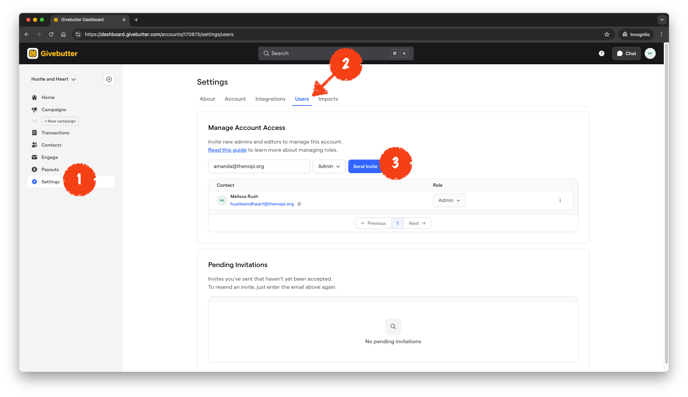
Task: Click the Previous pagination button
Action: click(x=373, y=223)
